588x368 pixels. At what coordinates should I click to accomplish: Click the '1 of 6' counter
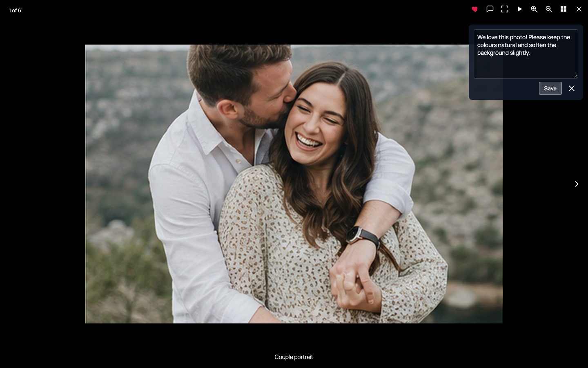click(x=15, y=10)
